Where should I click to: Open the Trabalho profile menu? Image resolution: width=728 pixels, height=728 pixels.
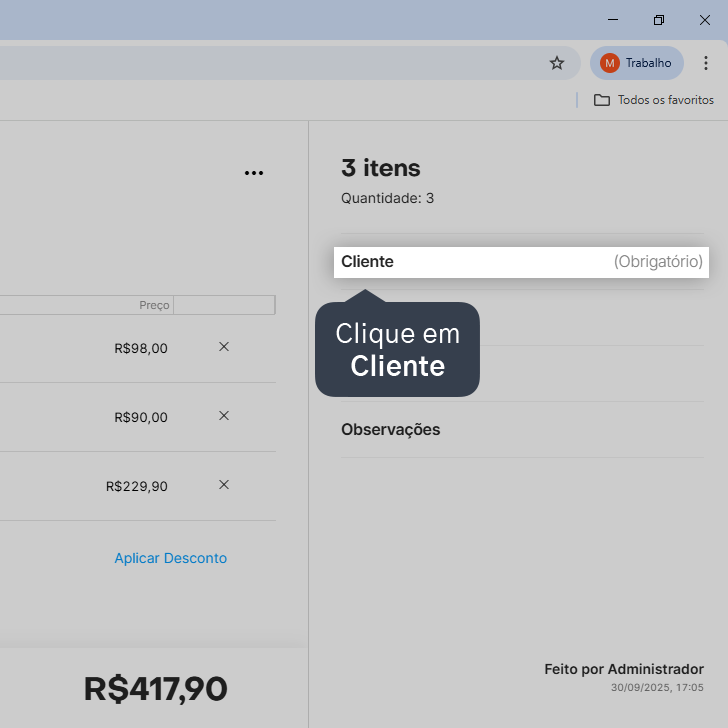point(637,63)
